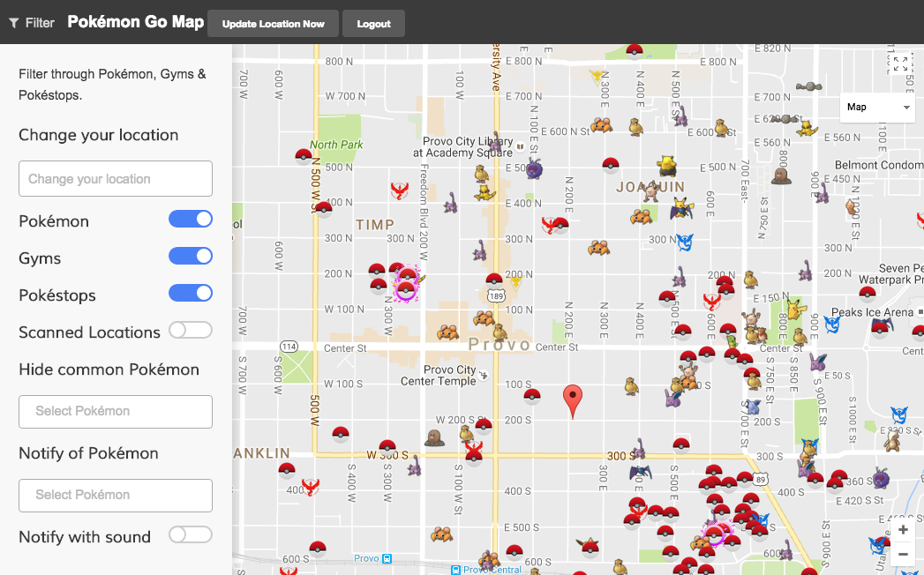Viewport: 924px width, 575px height.
Task: Select the Weedle near N 1020 E St
Action: pos(851,206)
